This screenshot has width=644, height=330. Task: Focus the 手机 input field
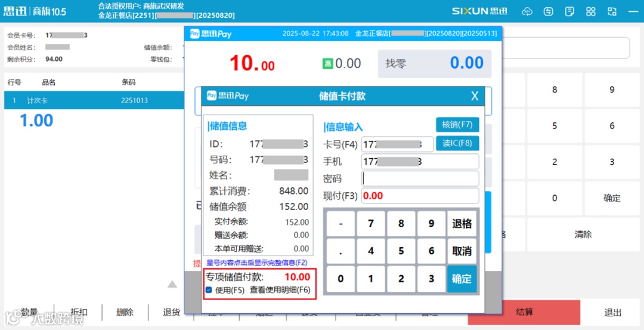(x=420, y=162)
